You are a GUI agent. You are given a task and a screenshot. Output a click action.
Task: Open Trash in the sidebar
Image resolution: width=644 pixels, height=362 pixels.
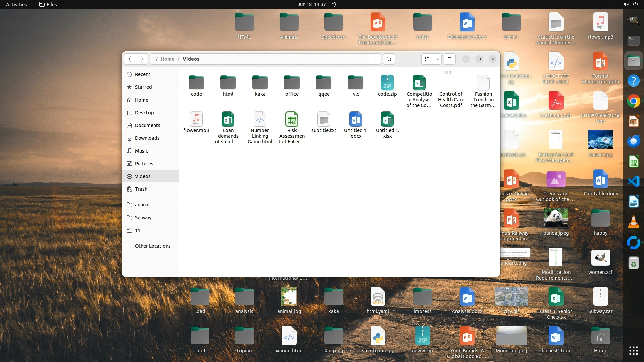(x=141, y=189)
